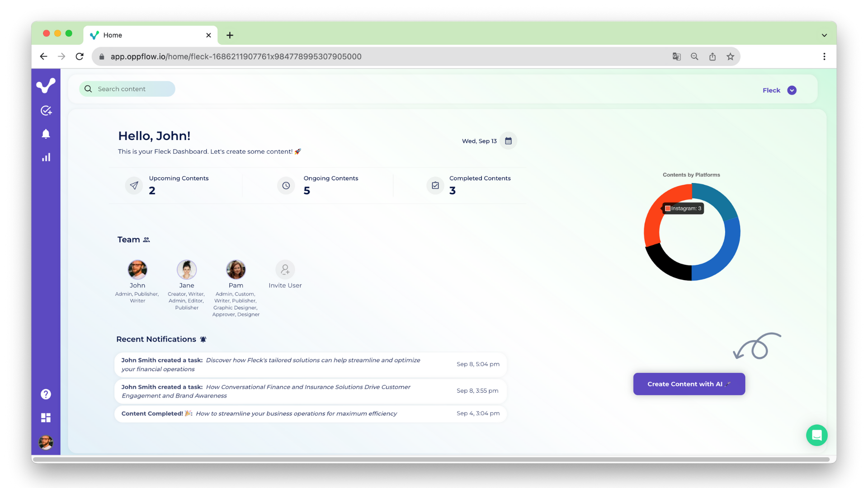Image resolution: width=868 pixels, height=488 pixels.
Task: Click the Create Content with AI button
Action: 689,384
